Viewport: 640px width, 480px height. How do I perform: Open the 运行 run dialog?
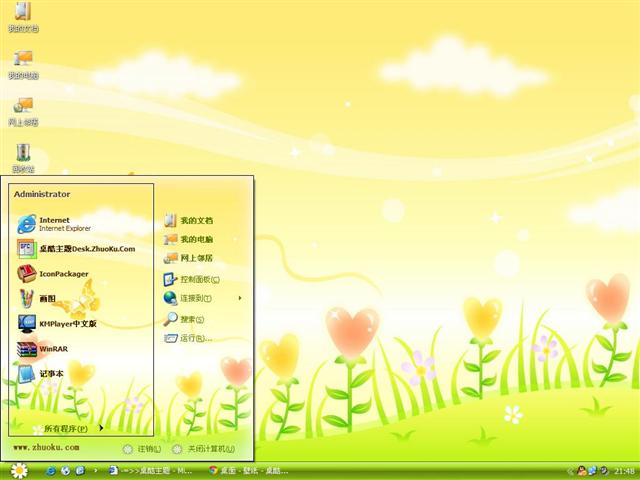[x=188, y=338]
